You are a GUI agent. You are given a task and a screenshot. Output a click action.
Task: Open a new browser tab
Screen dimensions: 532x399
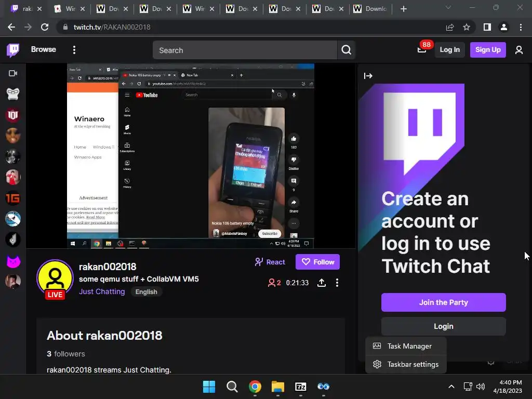point(403,9)
